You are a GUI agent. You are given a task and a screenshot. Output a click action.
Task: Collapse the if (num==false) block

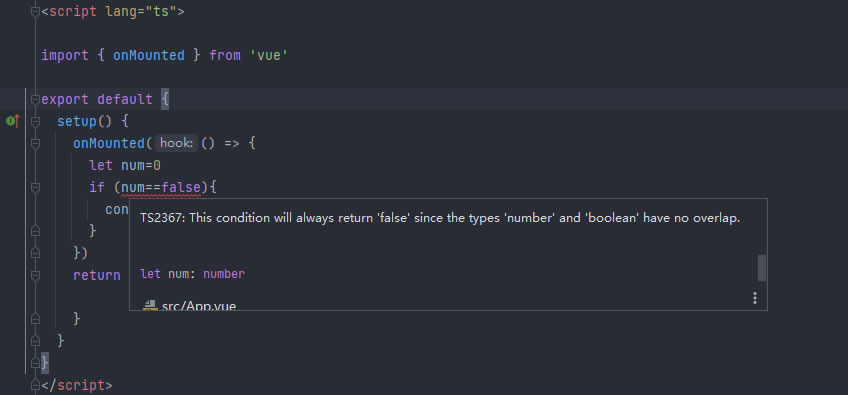pyautogui.click(x=35, y=187)
